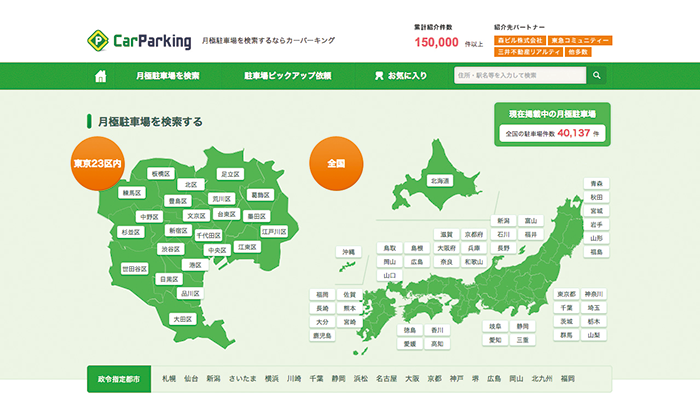
Task: Go to home via house icon
Action: click(x=100, y=75)
